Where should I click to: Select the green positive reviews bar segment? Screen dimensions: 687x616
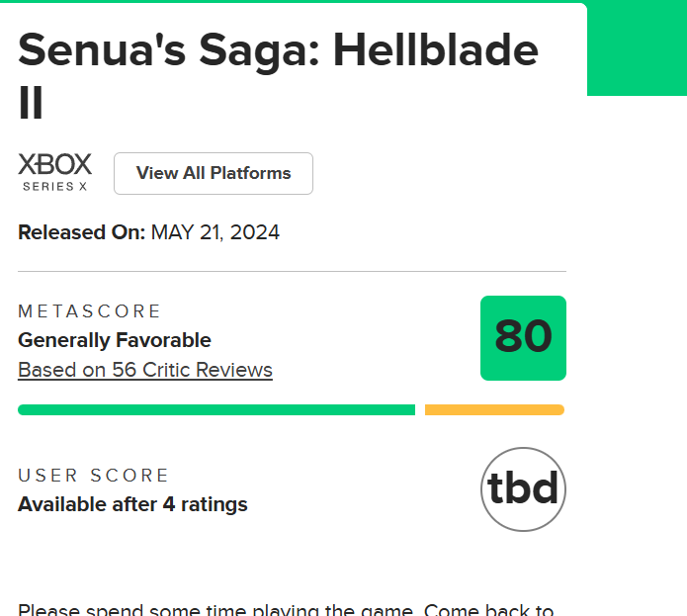(x=215, y=409)
